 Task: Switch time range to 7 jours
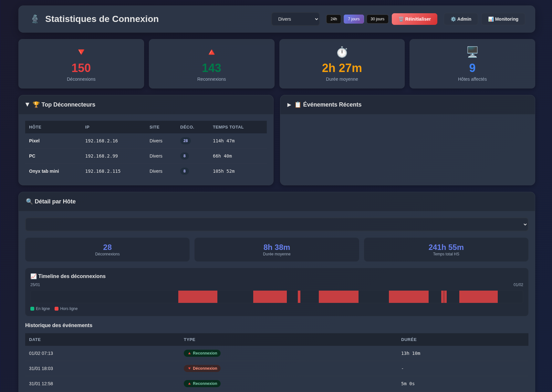click(x=354, y=19)
